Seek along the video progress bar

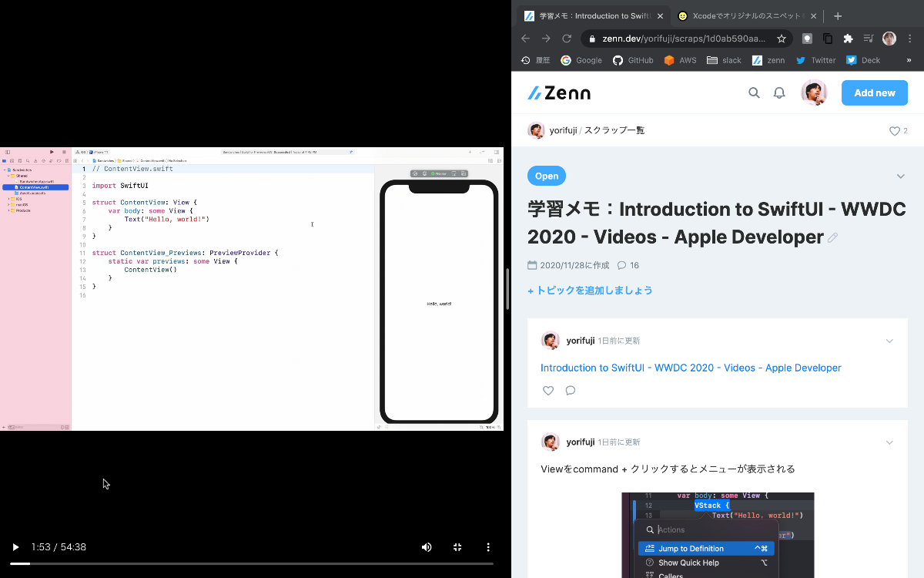coord(252,563)
